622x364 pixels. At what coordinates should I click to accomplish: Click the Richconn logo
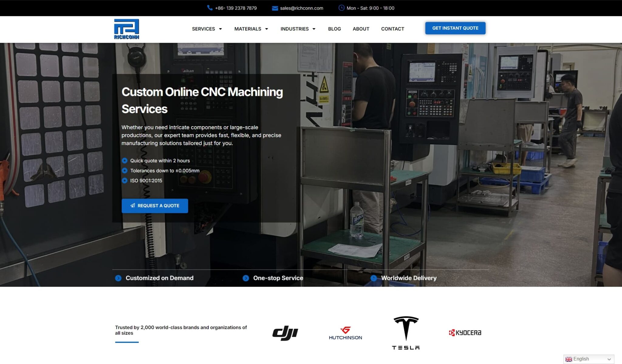coord(127,29)
